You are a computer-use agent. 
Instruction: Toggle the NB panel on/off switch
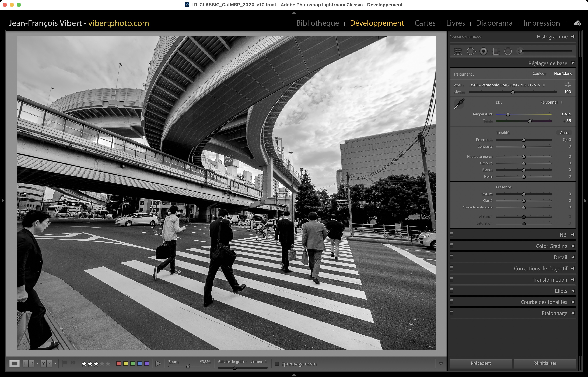point(452,234)
